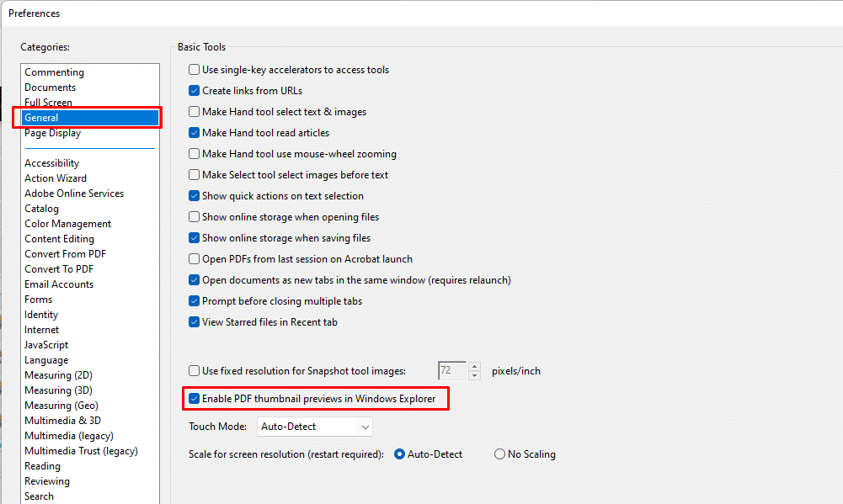Increase snapshot resolution with up arrow

click(475, 366)
